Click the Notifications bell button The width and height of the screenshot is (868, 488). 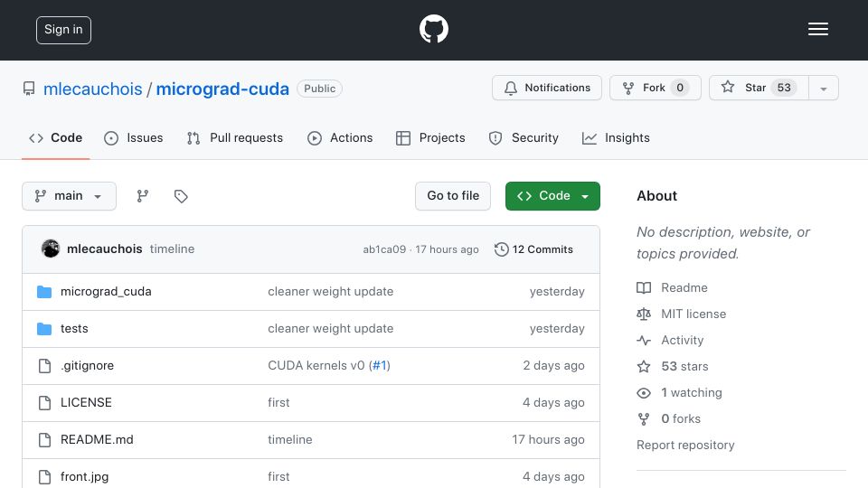[x=546, y=88]
